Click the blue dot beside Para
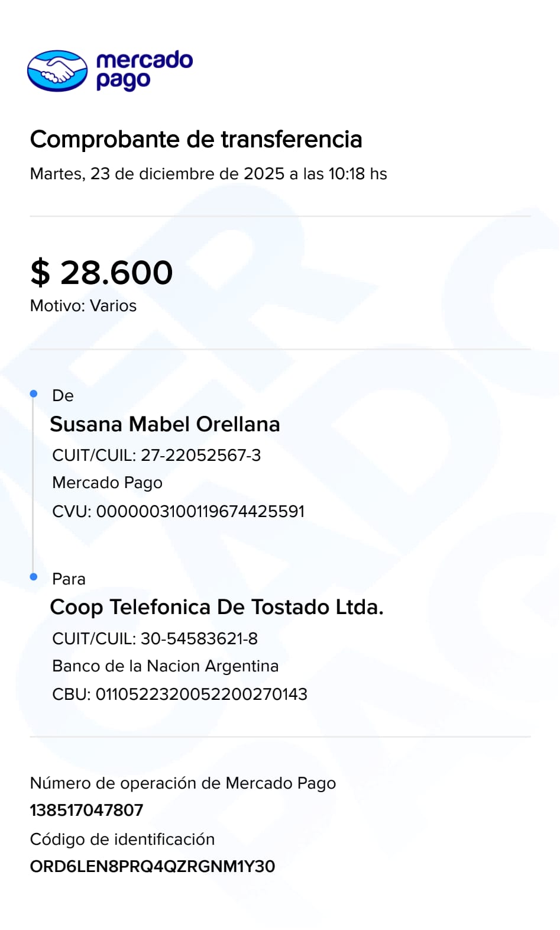The height and width of the screenshot is (930, 560). [x=34, y=577]
